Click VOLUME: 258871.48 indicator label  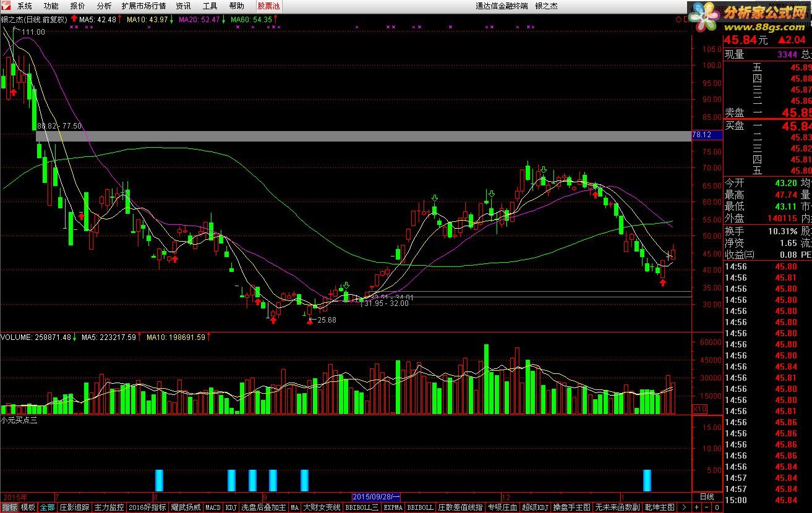[36, 337]
